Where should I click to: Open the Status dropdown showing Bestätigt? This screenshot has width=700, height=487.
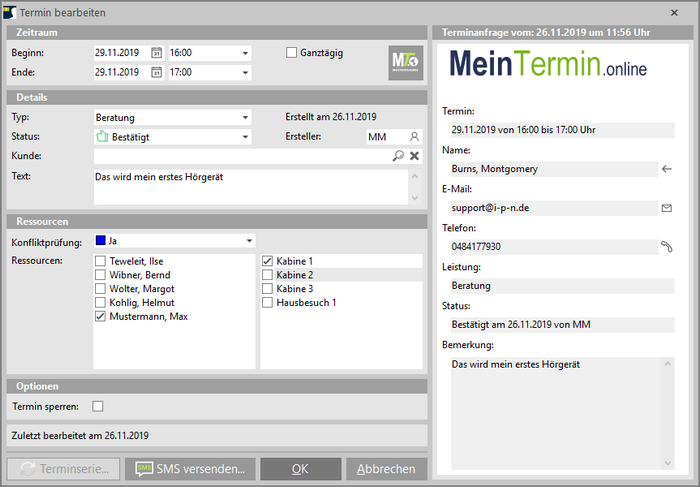pyautogui.click(x=245, y=136)
